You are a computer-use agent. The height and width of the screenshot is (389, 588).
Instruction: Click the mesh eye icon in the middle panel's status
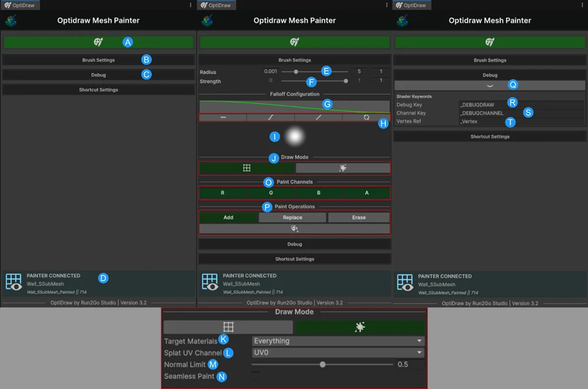tap(210, 282)
